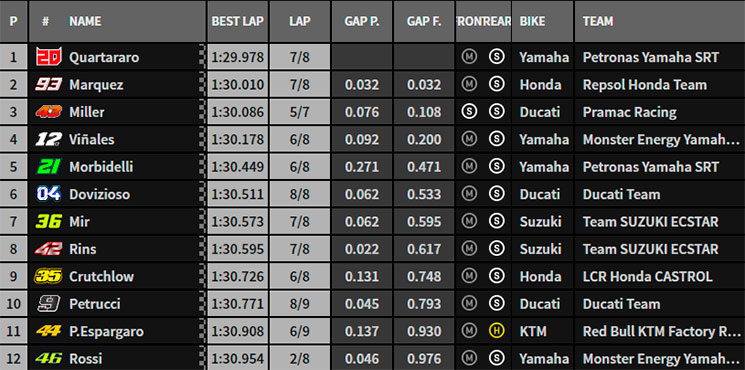Click Dovizioso's blue number 04 icon
The height and width of the screenshot is (370, 745).
pyautogui.click(x=48, y=194)
